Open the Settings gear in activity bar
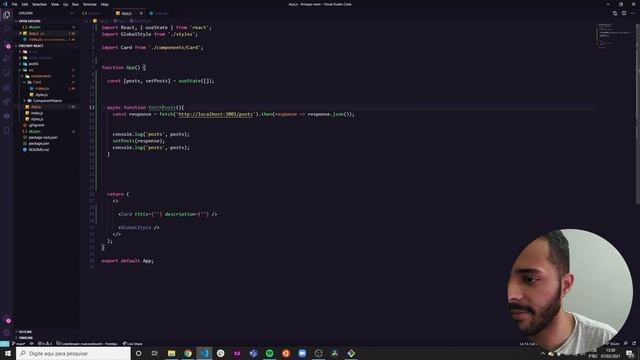The width and height of the screenshot is (640, 360). pos(7,332)
